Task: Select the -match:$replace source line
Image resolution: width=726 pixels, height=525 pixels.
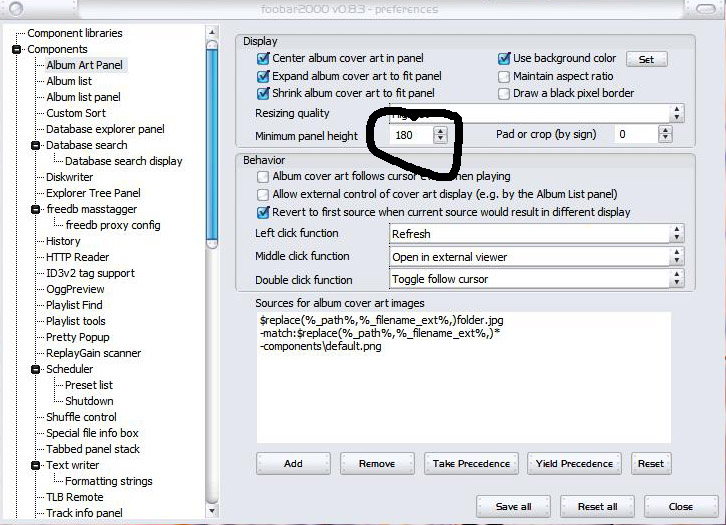Action: [380, 333]
